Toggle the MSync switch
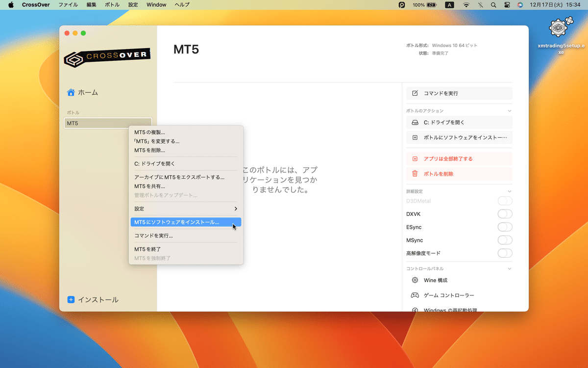The height and width of the screenshot is (368, 588). coord(505,240)
